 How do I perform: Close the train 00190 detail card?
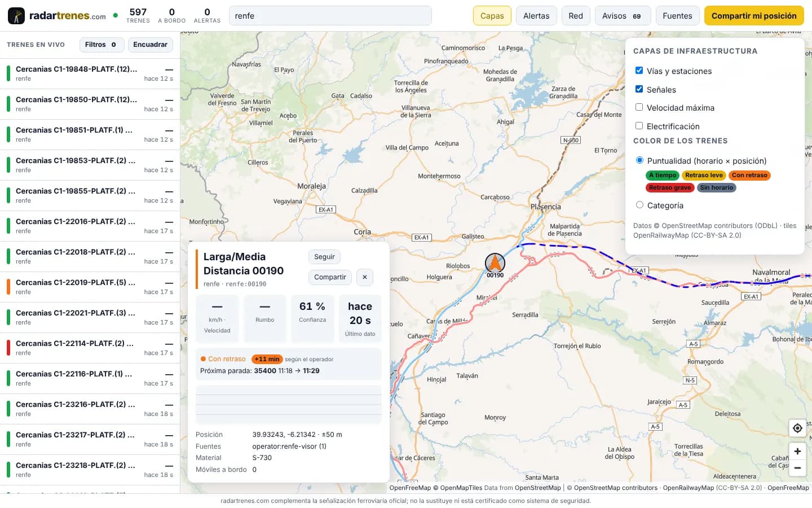[365, 277]
